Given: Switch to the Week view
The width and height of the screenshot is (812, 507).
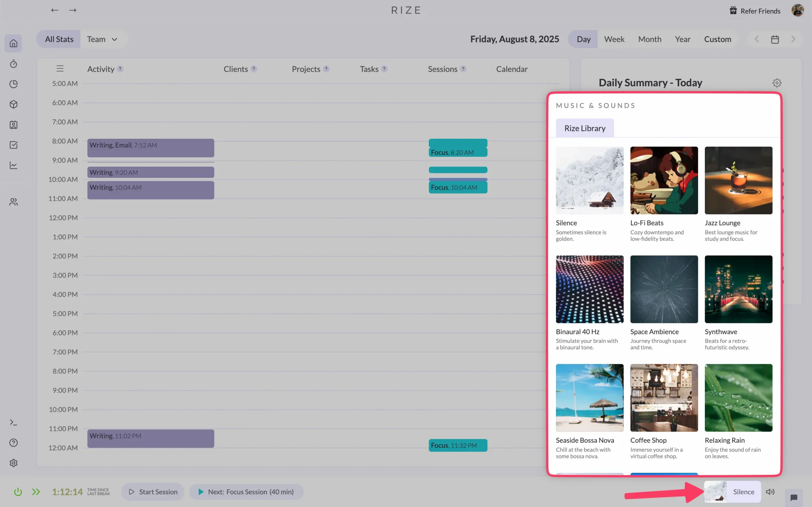Looking at the screenshot, I should (614, 39).
